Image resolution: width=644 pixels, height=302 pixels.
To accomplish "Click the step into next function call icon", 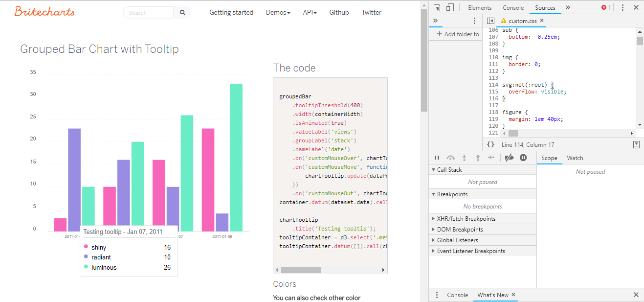I will (x=464, y=157).
